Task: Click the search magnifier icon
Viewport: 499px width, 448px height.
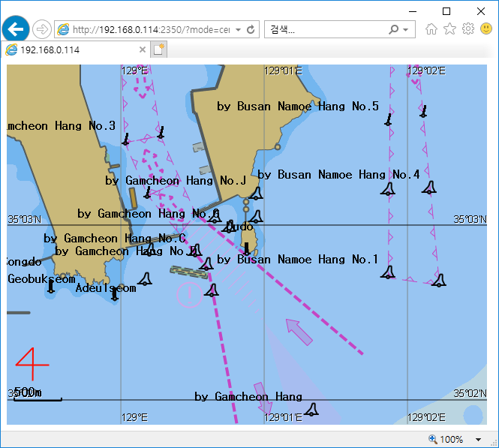Action: [394, 30]
